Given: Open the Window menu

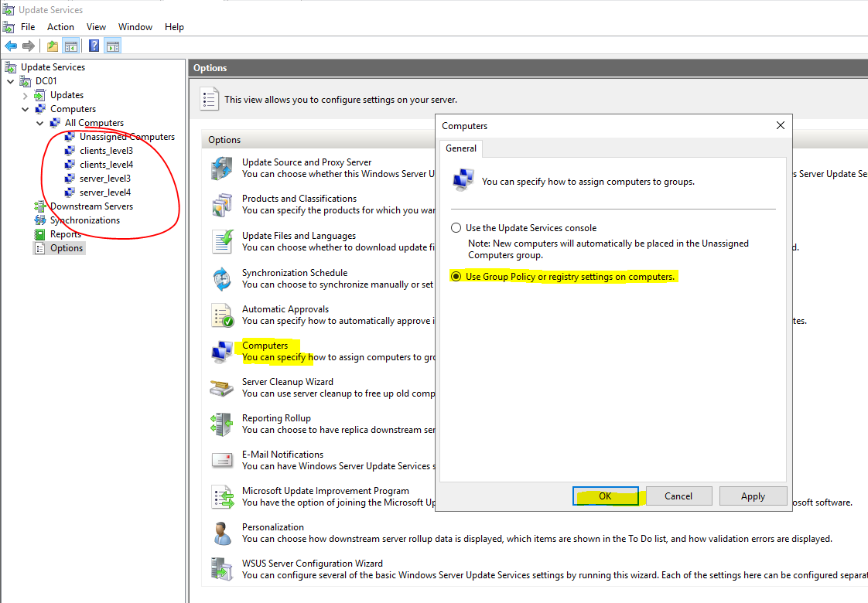Looking at the screenshot, I should pyautogui.click(x=135, y=26).
